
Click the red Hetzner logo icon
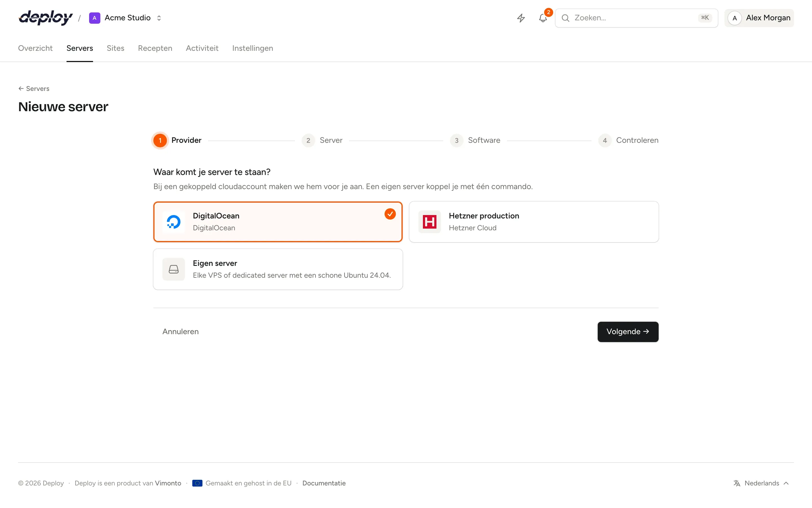(x=429, y=222)
